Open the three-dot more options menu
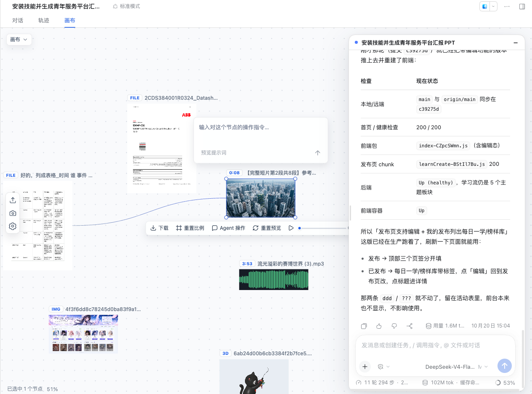 pos(507,6)
